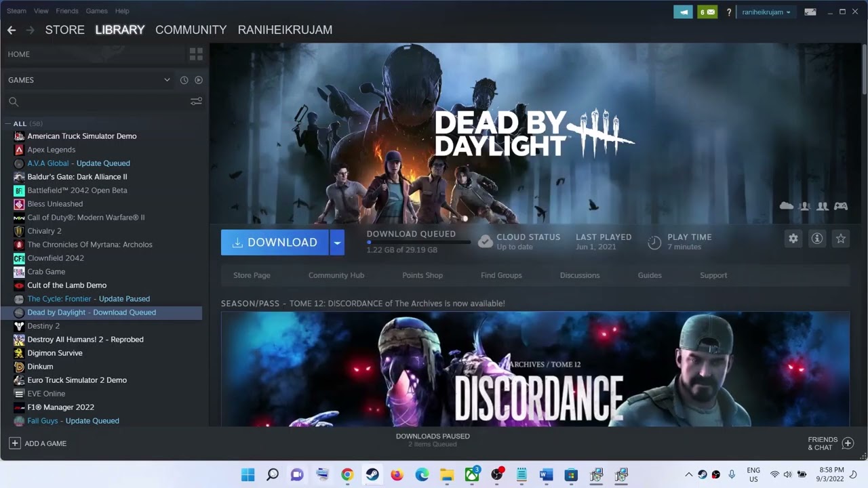
Task: Open File Explorer from the taskbar
Action: 447,474
